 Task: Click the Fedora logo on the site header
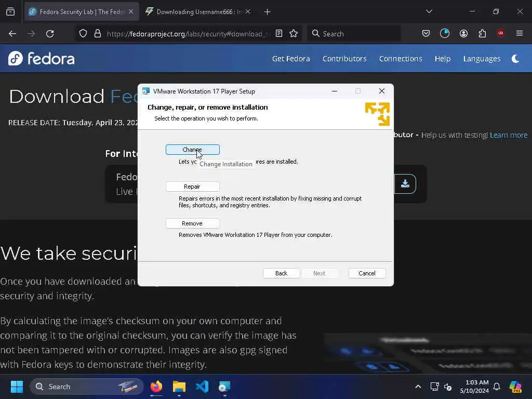[42, 58]
